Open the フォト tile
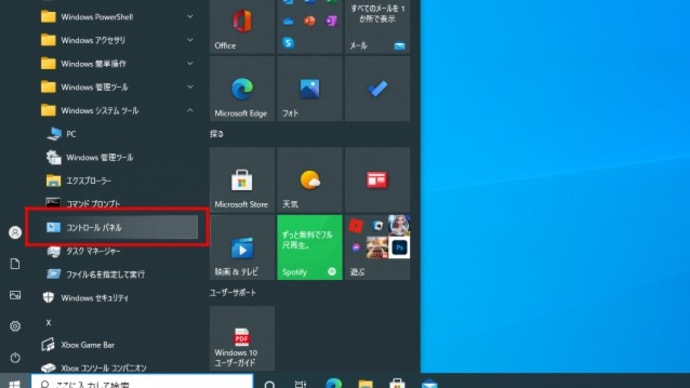 pyautogui.click(x=310, y=88)
